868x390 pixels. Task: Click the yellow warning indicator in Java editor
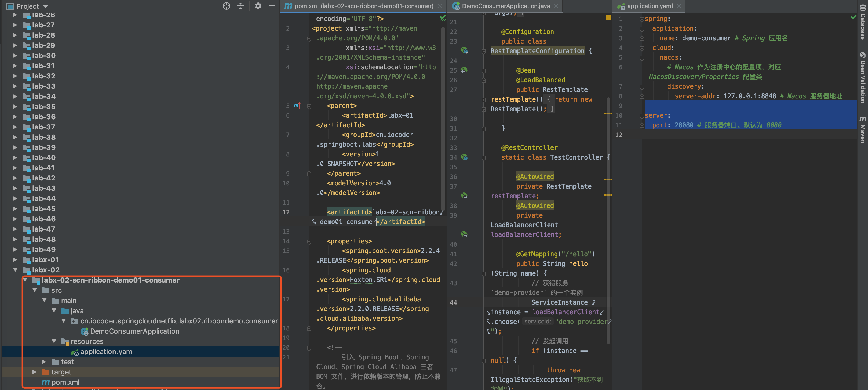tap(608, 17)
